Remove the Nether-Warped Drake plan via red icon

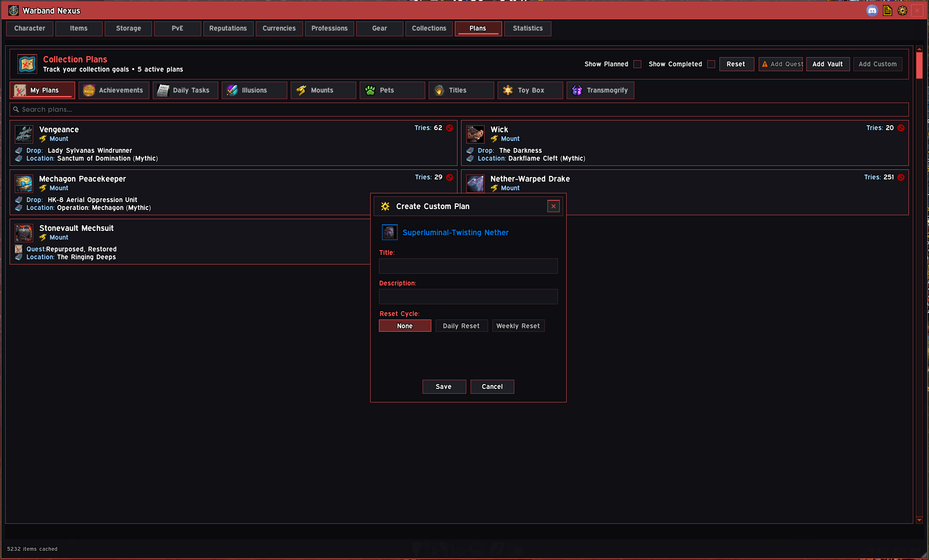click(x=901, y=177)
